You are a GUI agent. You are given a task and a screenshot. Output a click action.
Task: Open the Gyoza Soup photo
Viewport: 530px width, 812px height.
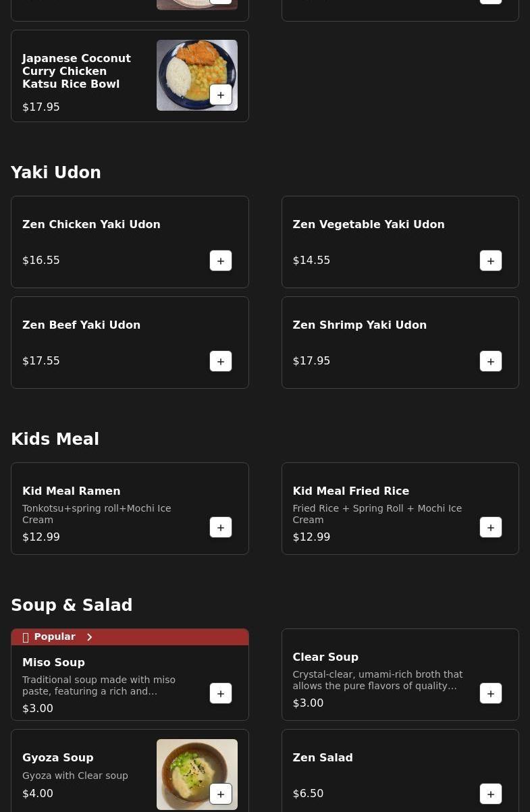click(x=197, y=774)
